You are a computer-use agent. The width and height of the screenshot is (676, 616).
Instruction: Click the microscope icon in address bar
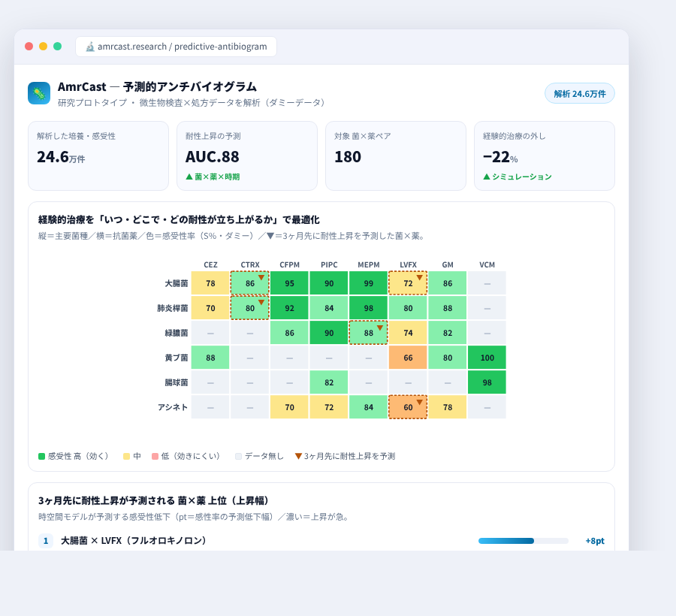(89, 47)
